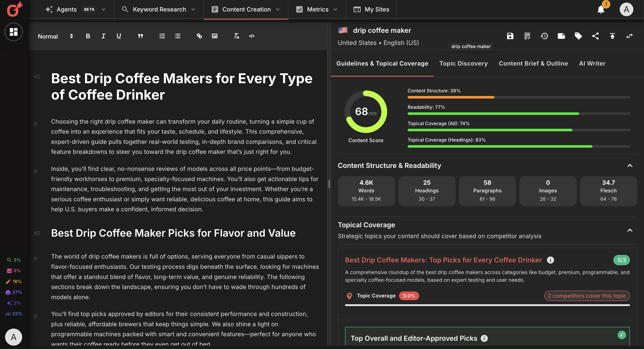This screenshot has height=349, width=644.
Task: Click the 68/100 Content Score gauge
Action: [365, 112]
